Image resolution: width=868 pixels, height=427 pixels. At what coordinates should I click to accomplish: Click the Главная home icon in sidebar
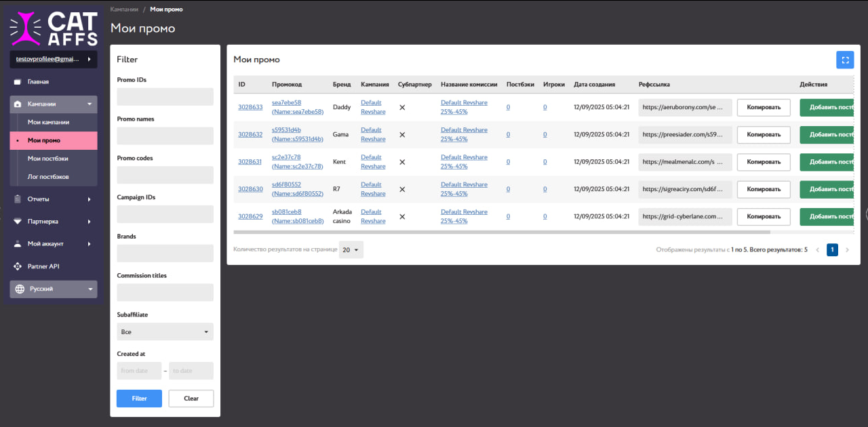point(18,82)
